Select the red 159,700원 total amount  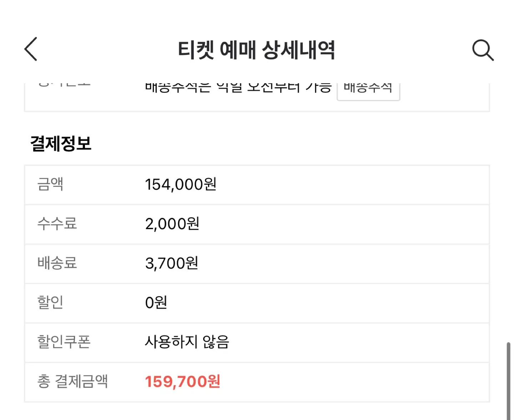182,381
